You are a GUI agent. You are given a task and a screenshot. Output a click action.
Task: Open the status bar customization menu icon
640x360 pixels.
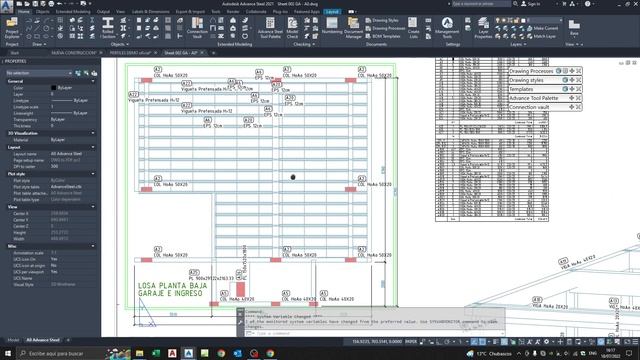pos(635,342)
